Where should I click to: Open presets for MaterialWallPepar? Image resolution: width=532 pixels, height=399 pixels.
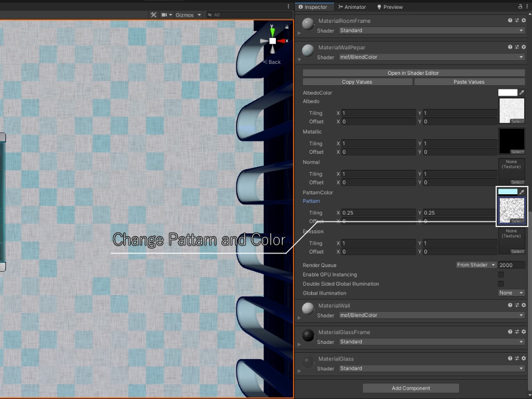(517, 47)
